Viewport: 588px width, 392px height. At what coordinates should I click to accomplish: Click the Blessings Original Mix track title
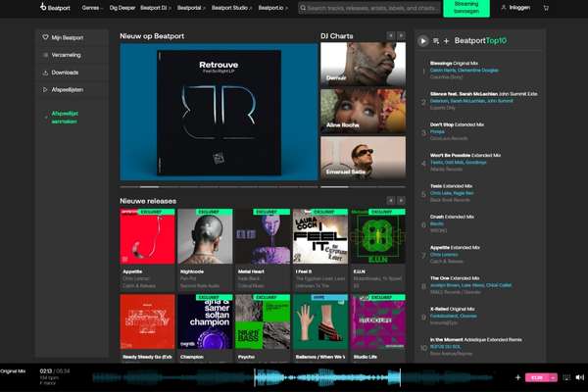(x=454, y=64)
